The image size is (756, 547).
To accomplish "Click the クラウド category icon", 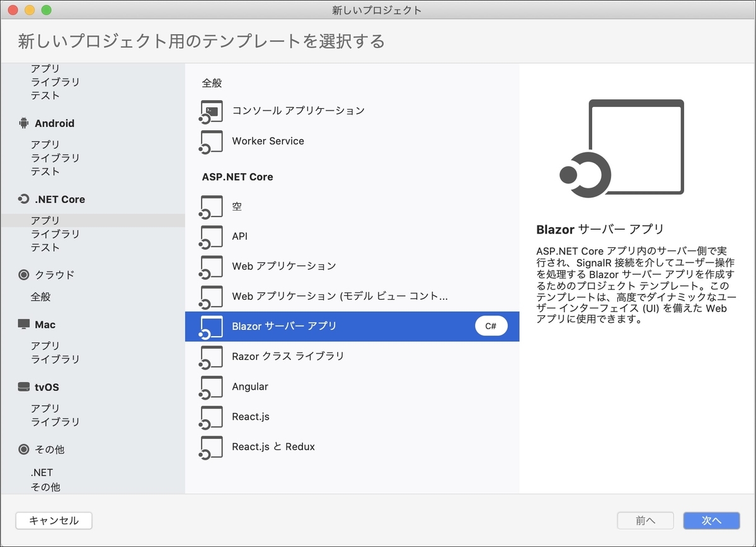I will pos(24,274).
